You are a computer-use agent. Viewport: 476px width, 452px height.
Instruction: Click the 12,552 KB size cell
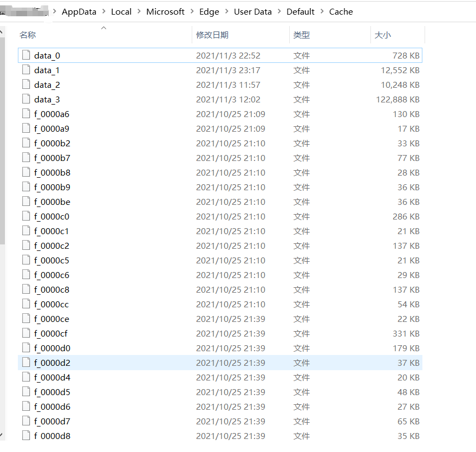click(x=400, y=70)
